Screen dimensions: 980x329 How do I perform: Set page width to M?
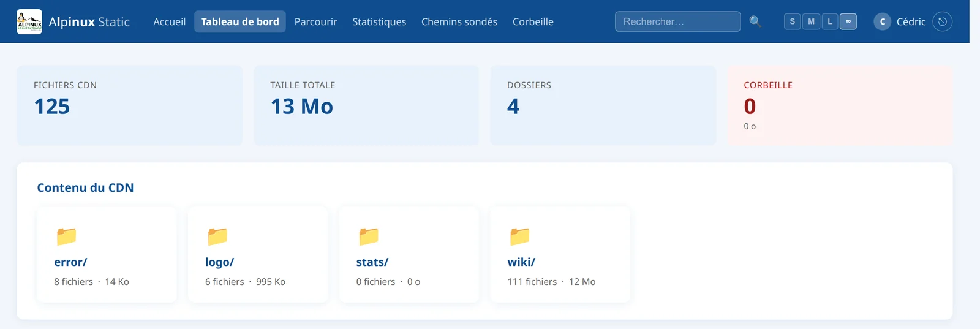click(x=811, y=21)
